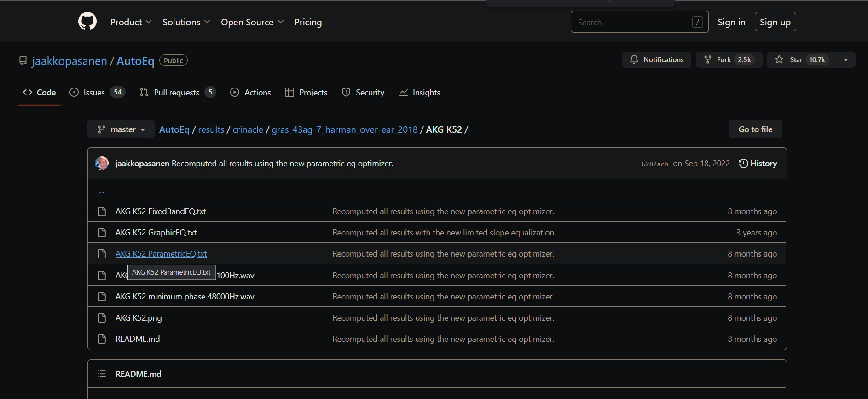
Task: Open the commit hash 6282acb
Action: [x=655, y=164]
